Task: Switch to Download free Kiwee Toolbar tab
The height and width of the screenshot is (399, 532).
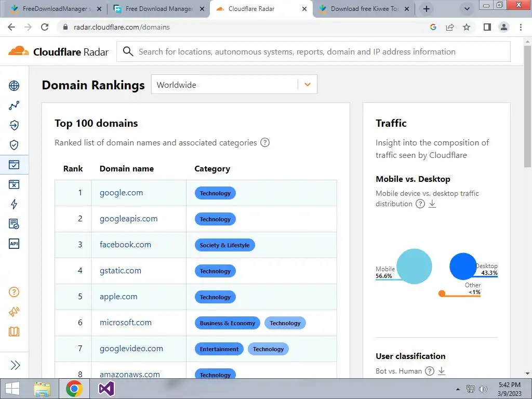Action: [363, 9]
